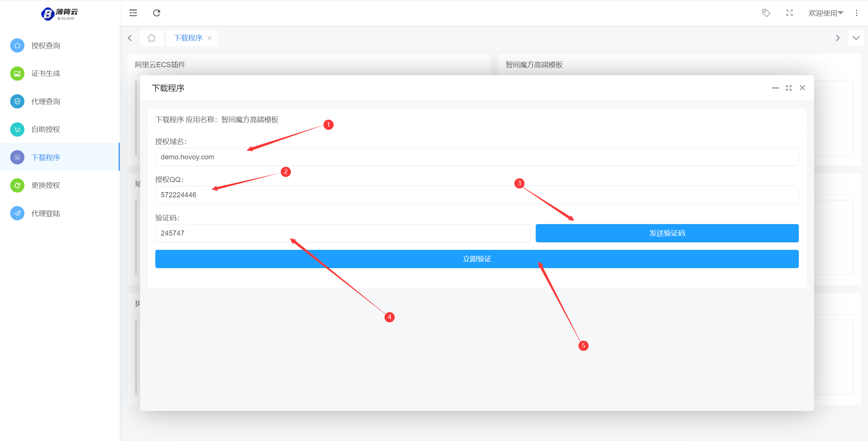Image resolution: width=868 pixels, height=441 pixels.
Task: Open the vertical three-dot more menu
Action: click(856, 13)
